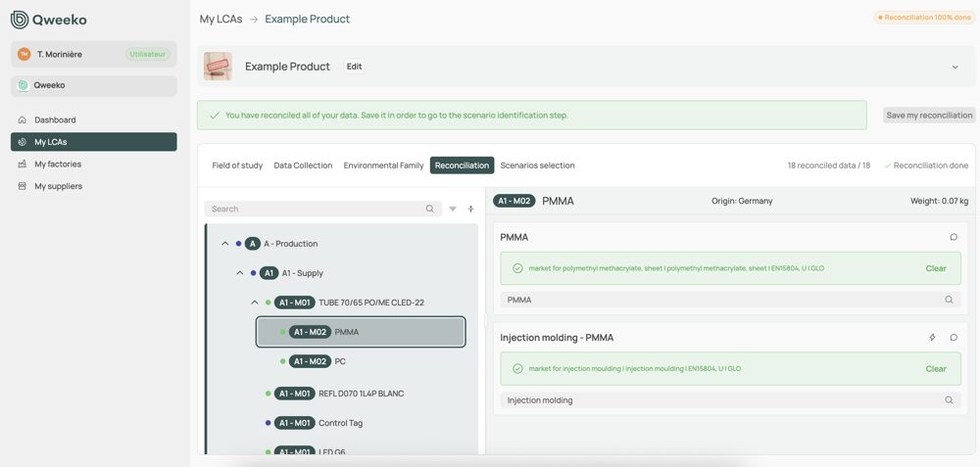This screenshot has height=467, width=980.
Task: Clear the polymethyl methacrylate match
Action: 936,268
